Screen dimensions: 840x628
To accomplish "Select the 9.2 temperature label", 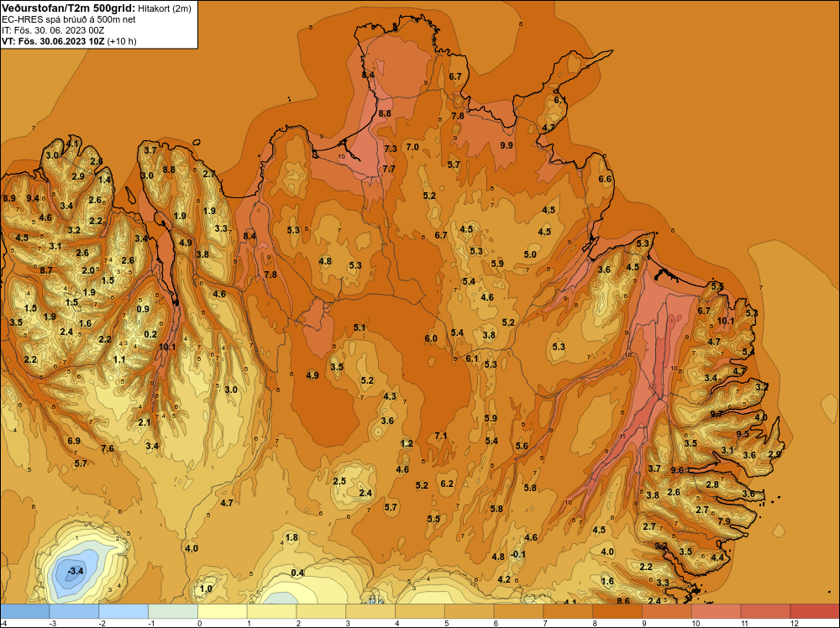I will tap(661, 546).
